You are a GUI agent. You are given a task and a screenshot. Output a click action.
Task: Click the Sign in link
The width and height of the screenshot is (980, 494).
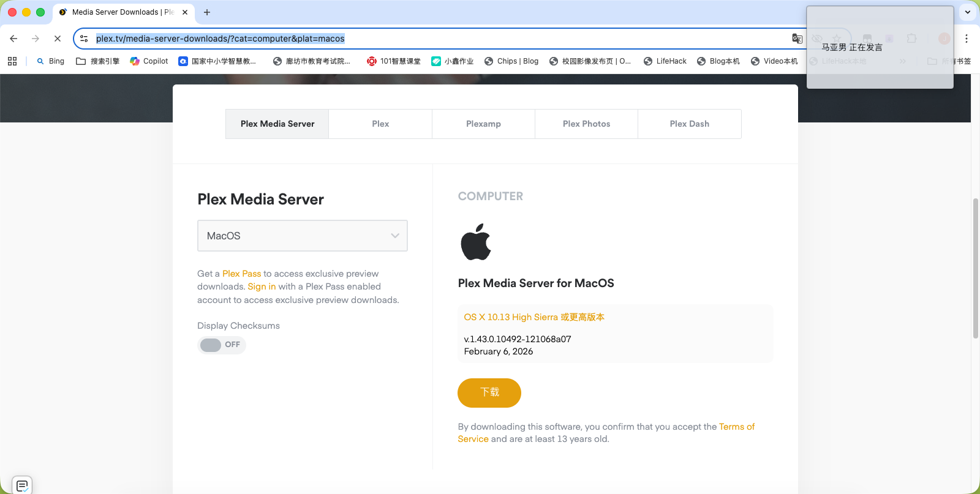tap(262, 286)
